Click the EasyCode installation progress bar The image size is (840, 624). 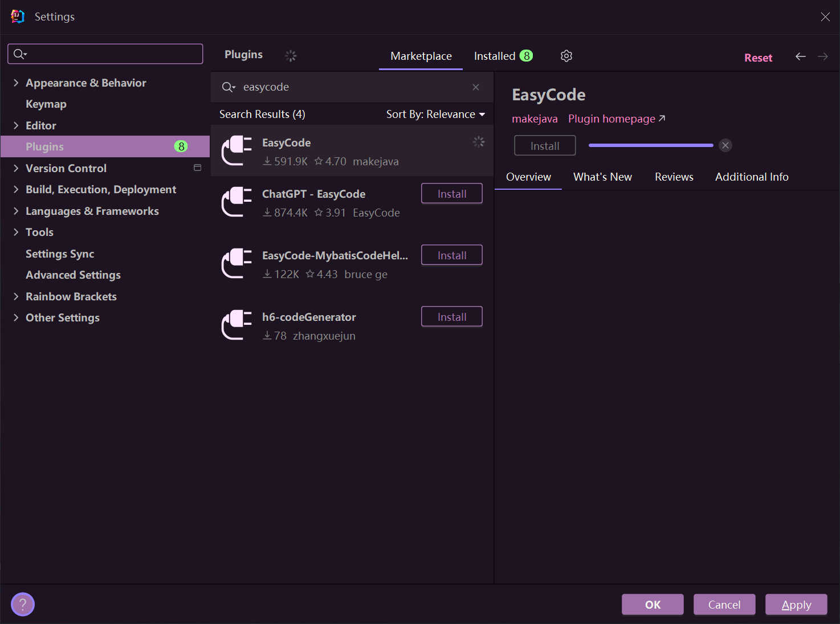pyautogui.click(x=651, y=145)
